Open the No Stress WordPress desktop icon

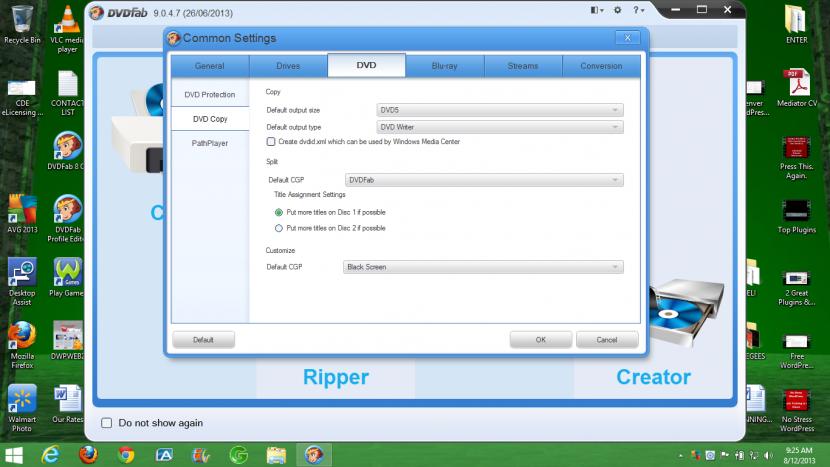click(796, 411)
